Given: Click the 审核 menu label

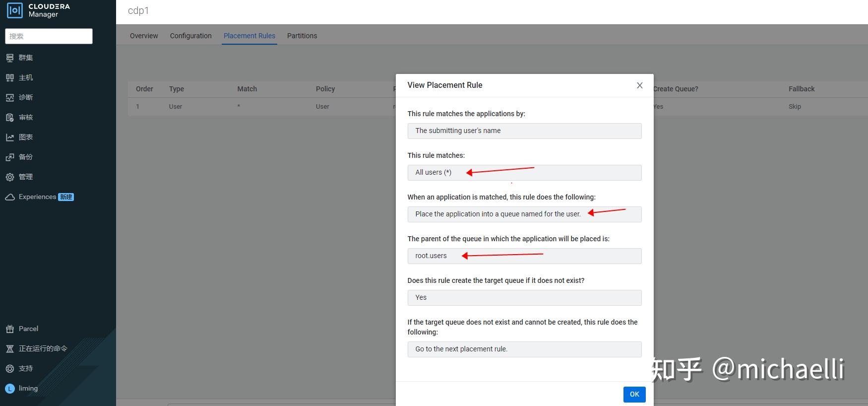Looking at the screenshot, I should point(26,117).
